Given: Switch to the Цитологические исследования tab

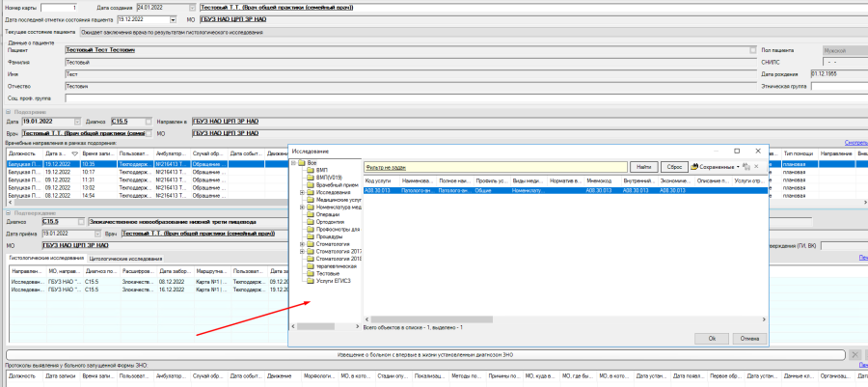Looking at the screenshot, I should (125, 259).
